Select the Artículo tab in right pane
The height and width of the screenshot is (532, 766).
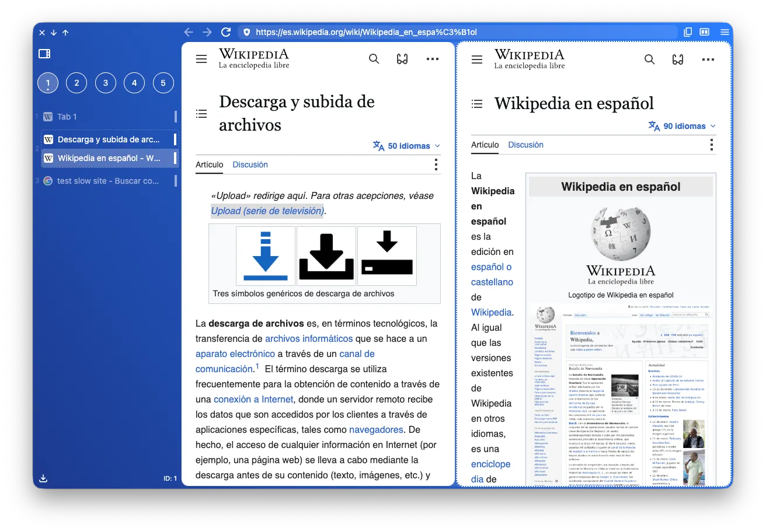coord(485,145)
